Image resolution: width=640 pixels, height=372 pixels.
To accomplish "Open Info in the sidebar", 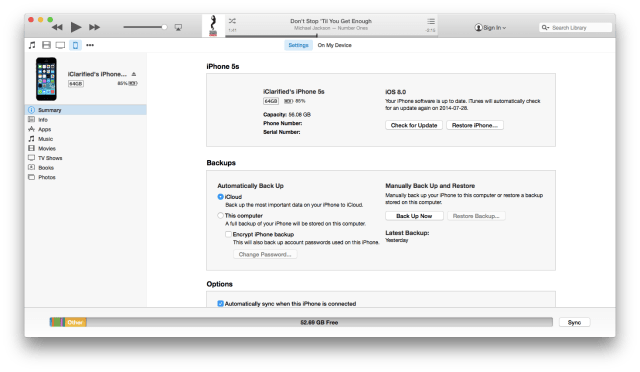I will click(86, 120).
